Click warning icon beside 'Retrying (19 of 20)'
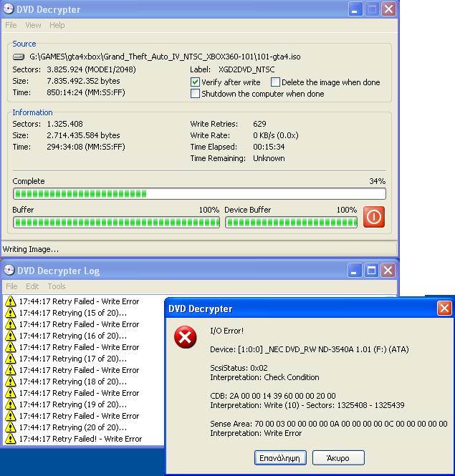The height and width of the screenshot is (476, 455). click(10, 404)
